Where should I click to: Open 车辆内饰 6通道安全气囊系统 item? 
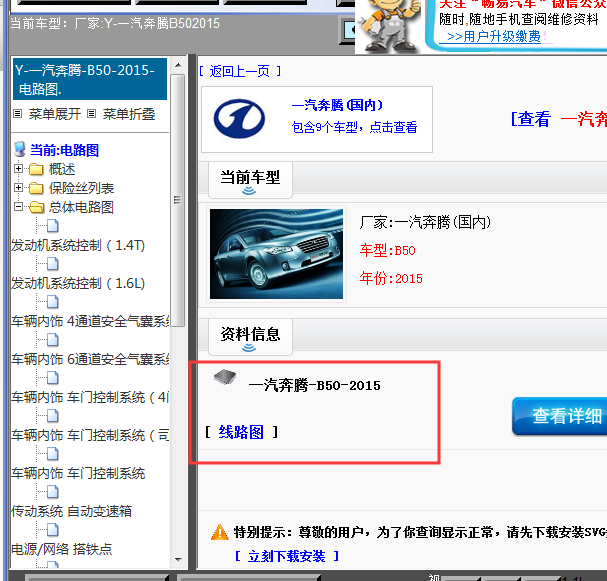click(90, 359)
